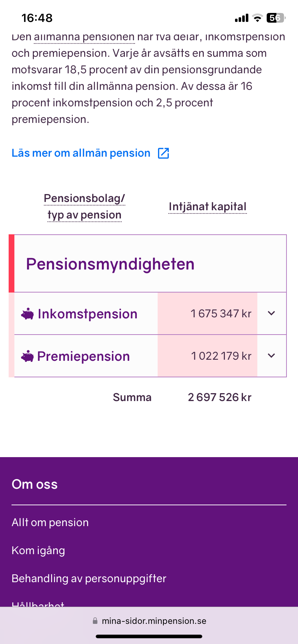Expand the Inkomstpension row chevron

click(271, 313)
